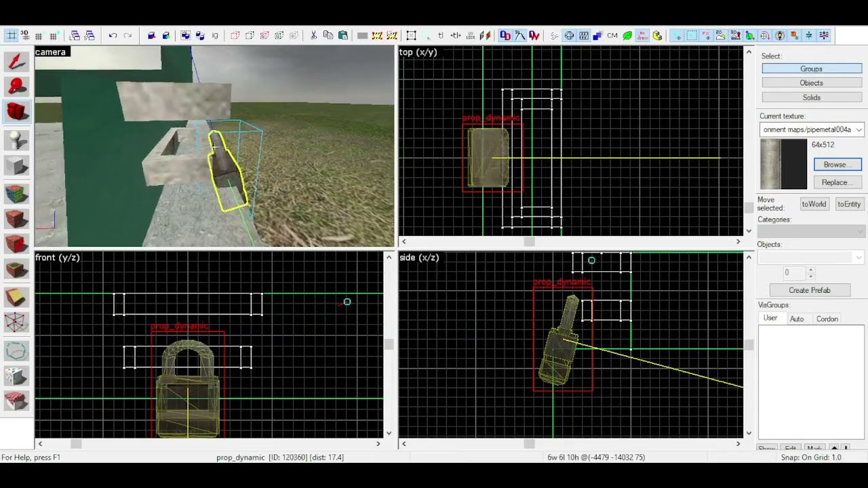
Task: Click the '64x512' texture size text
Action: coord(823,145)
